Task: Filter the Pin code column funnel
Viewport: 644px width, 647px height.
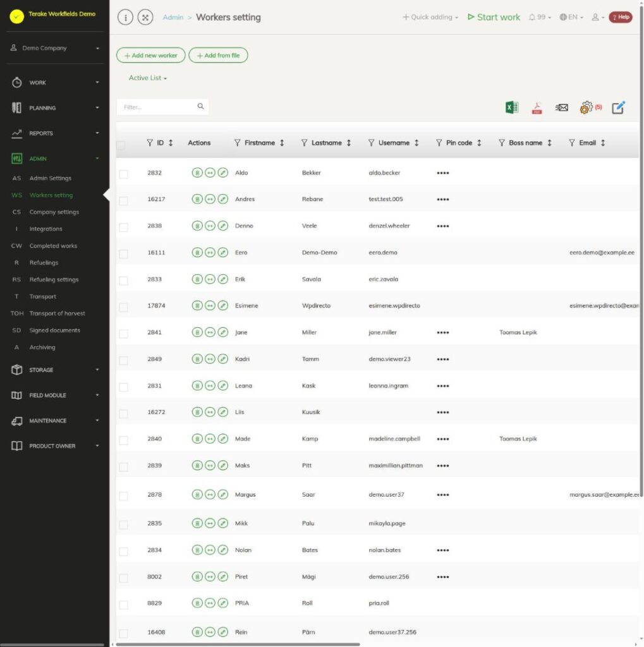Action: point(439,143)
